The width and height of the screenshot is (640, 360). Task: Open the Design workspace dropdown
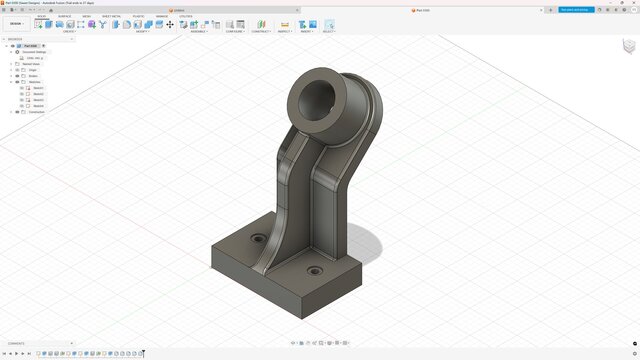click(x=17, y=24)
